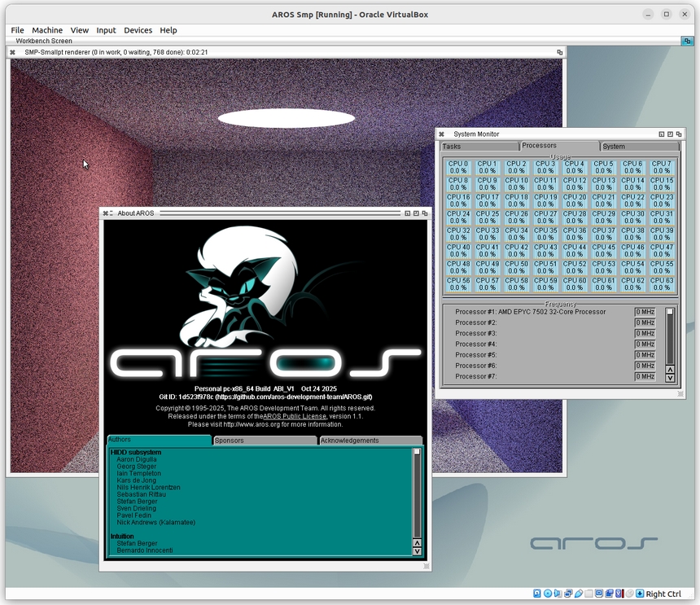Click the shared folders status icon
Image resolution: width=700 pixels, height=605 pixels.
[x=588, y=594]
